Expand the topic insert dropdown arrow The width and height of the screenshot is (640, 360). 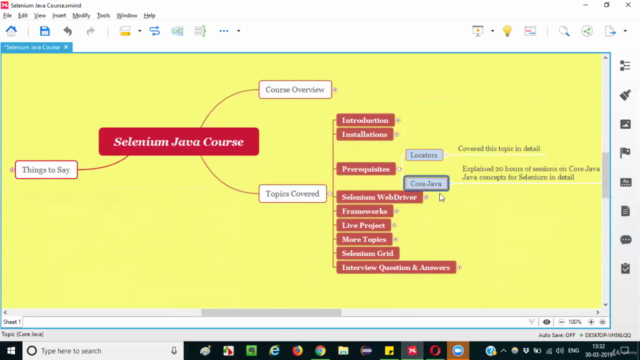click(x=140, y=31)
